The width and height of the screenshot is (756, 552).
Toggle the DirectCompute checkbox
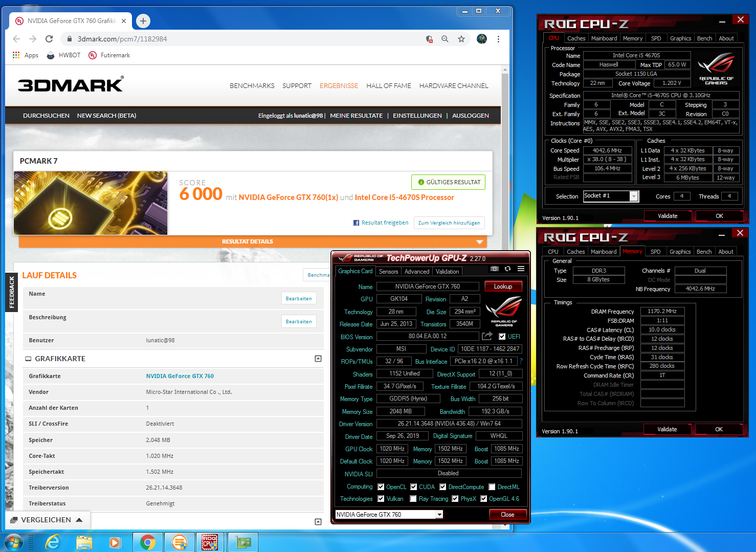443,487
